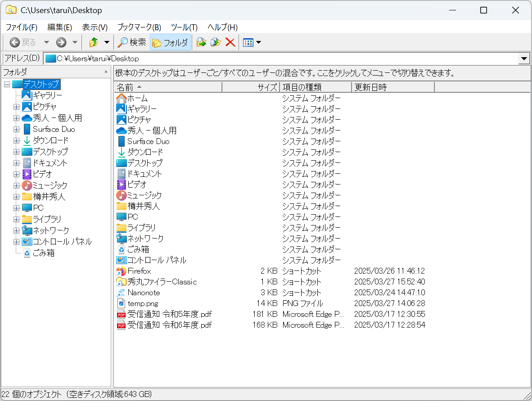The width and height of the screenshot is (532, 401).
Task: Sort by サイズ column header
Action: pyautogui.click(x=251, y=87)
